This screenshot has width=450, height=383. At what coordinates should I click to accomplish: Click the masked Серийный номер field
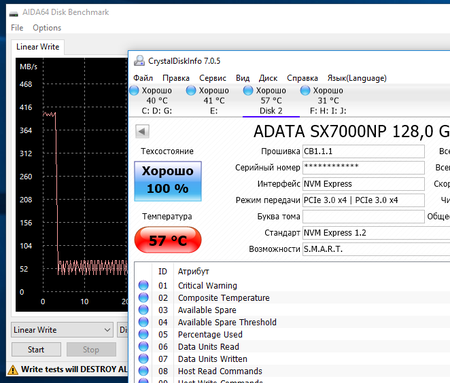(363, 168)
